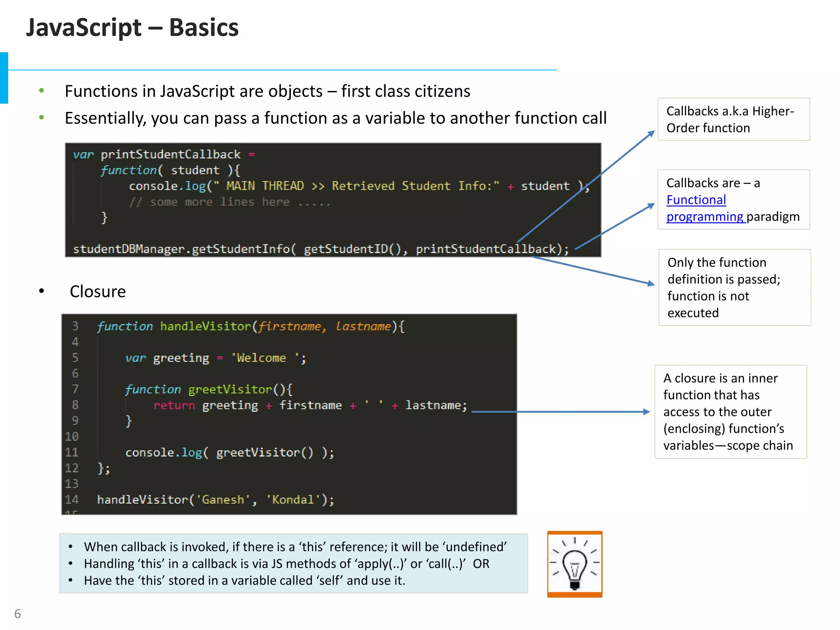Screen dimensions: 840x630
Task: Click the lightbulb tip icon
Action: click(574, 564)
